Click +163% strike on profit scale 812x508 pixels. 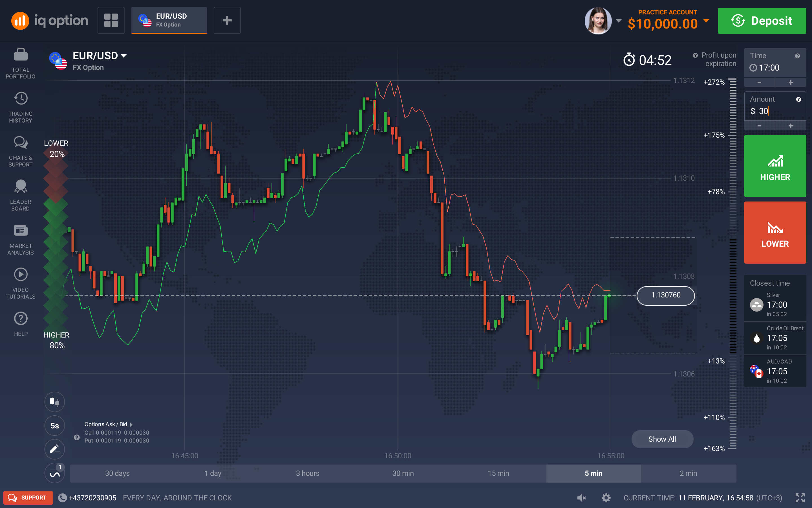(714, 448)
